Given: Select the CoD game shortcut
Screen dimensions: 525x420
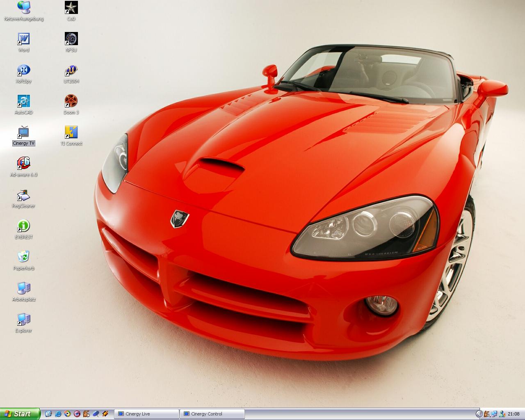Looking at the screenshot, I should (x=71, y=8).
